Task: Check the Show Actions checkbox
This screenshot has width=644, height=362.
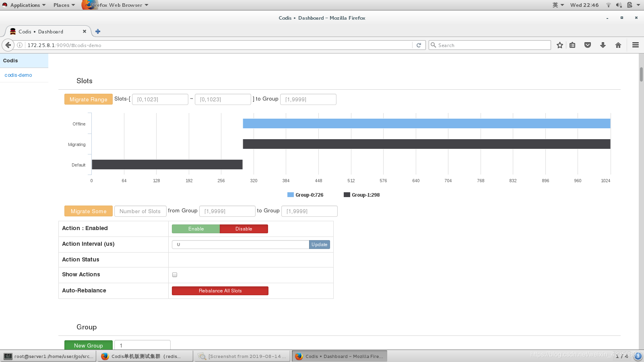Action: click(x=175, y=275)
